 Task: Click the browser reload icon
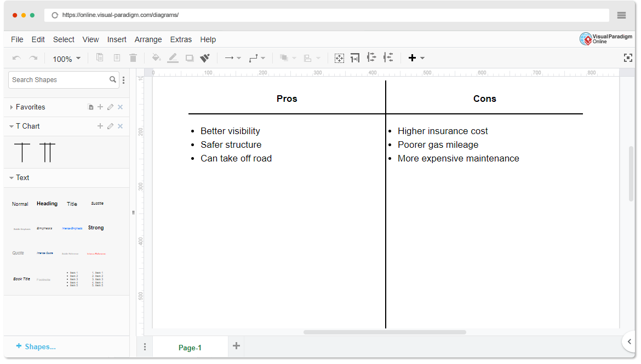pyautogui.click(x=55, y=15)
